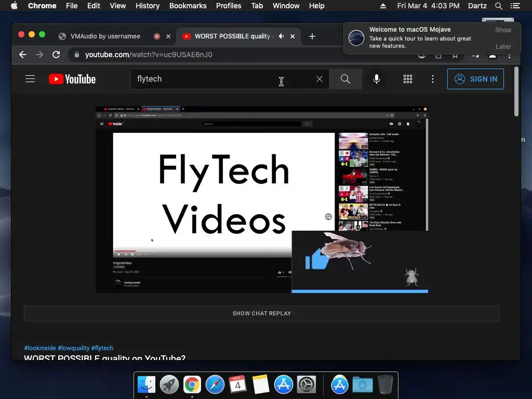Open Notes from the Dock
Image resolution: width=532 pixels, height=399 pixels.
click(261, 385)
